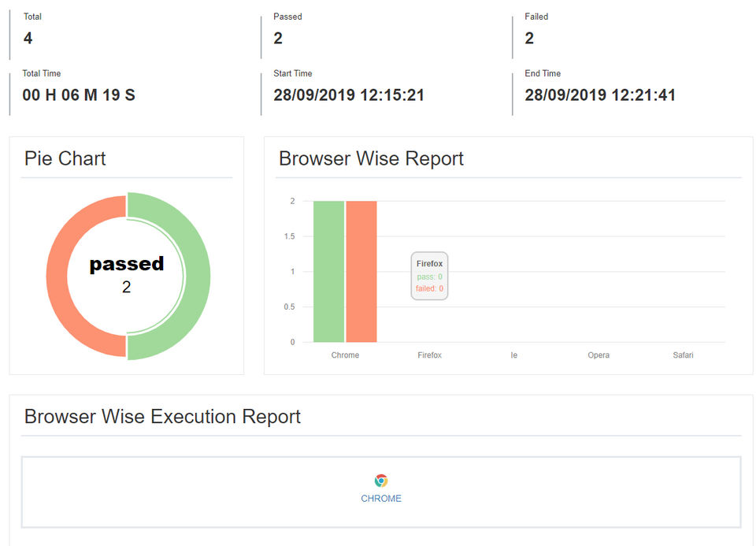
Task: Click the Chrome browser logo icon
Action: point(381,481)
